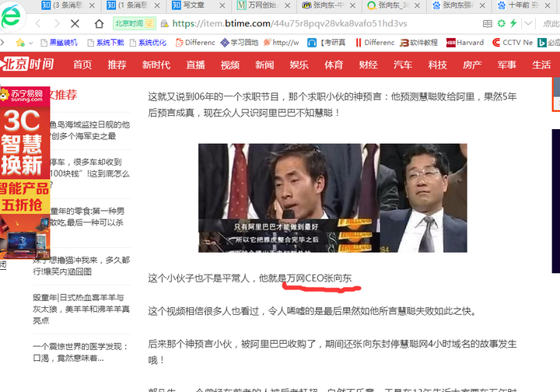Image resolution: width=560 pixels, height=392 pixels.
Task: Open the 学习园地 bookmark folder
Action: pos(240,43)
